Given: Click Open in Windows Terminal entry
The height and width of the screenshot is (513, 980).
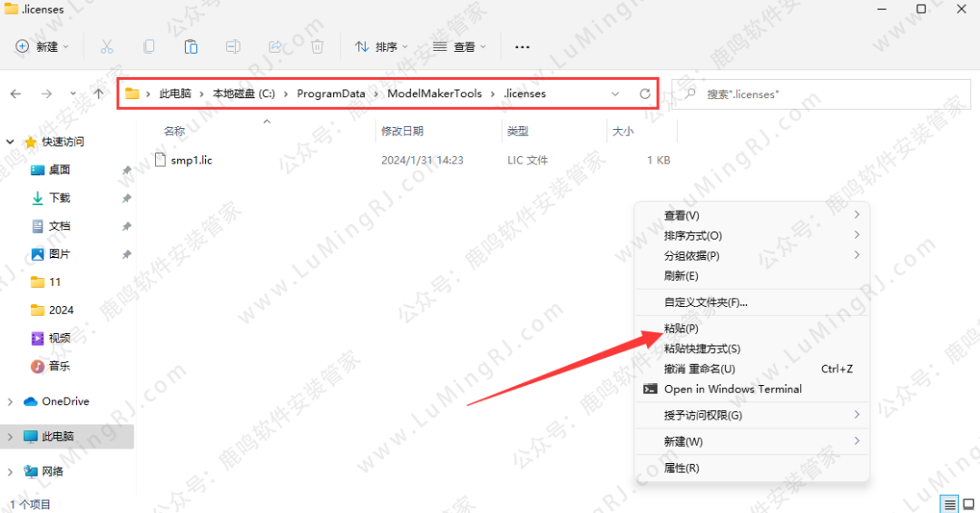Looking at the screenshot, I should click(x=732, y=389).
